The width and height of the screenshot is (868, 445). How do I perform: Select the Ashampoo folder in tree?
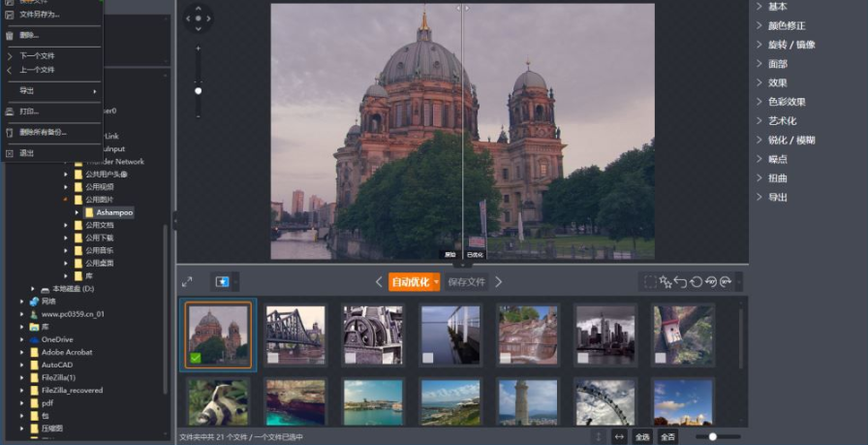pyautogui.click(x=114, y=212)
